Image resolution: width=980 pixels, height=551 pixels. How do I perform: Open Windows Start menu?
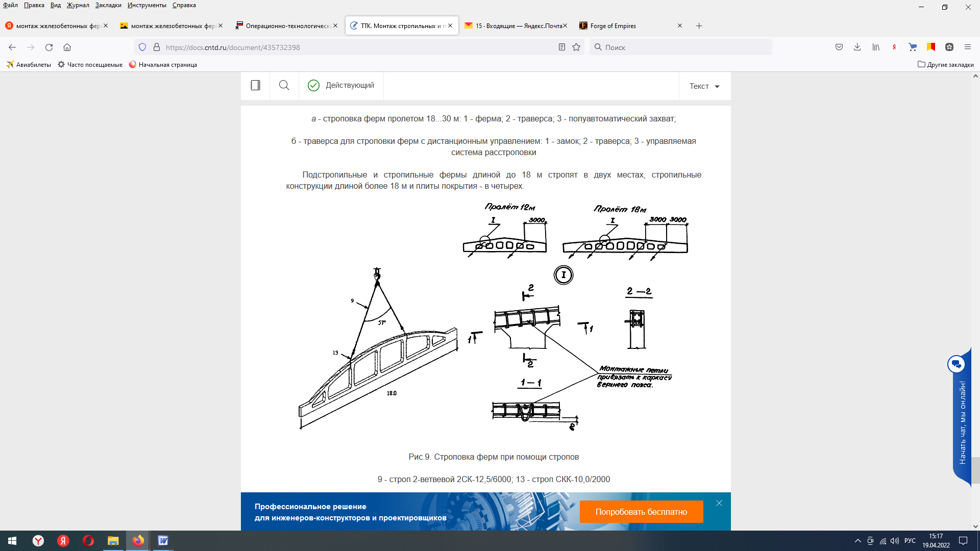[12, 541]
